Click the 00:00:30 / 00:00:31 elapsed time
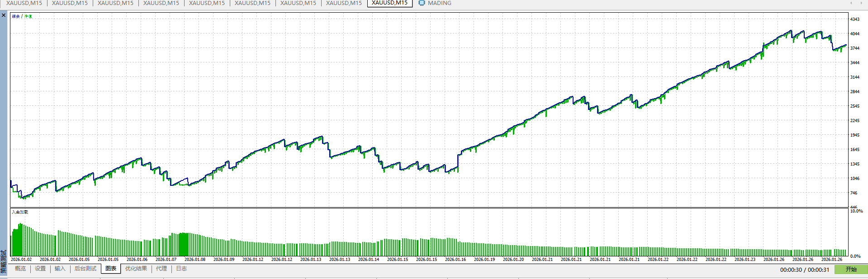This screenshot has width=868, height=279. click(x=805, y=270)
